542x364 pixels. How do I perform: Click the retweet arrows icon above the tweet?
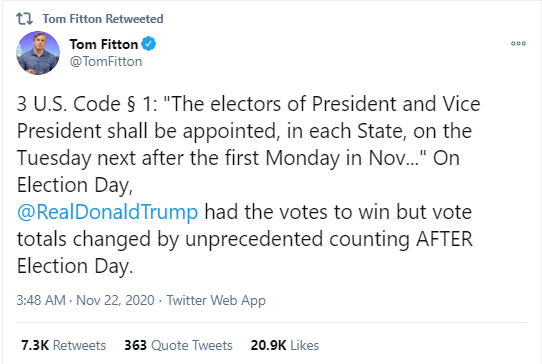[x=25, y=19]
